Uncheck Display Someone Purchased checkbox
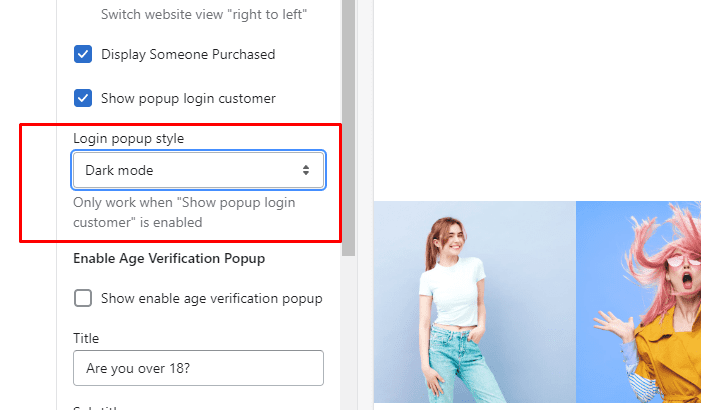 (x=83, y=54)
